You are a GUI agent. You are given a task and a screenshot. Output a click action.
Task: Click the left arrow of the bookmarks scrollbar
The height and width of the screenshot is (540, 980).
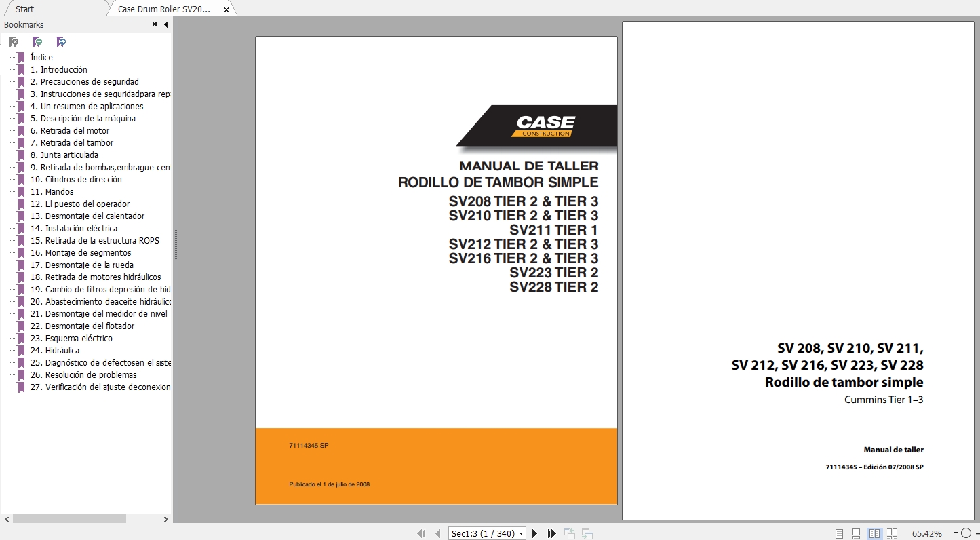(x=6, y=519)
